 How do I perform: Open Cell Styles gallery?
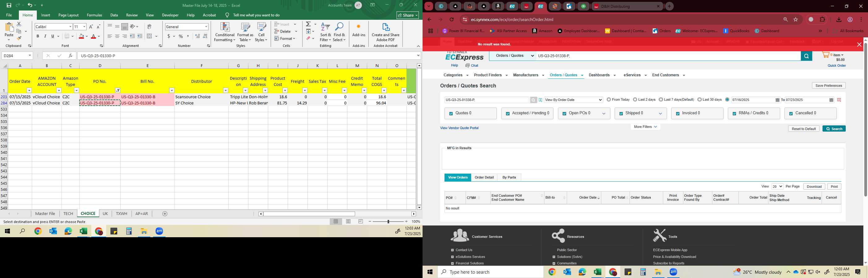pyautogui.click(x=261, y=32)
